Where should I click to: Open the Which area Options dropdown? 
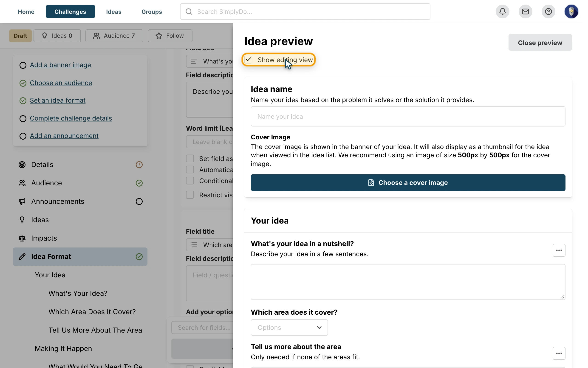click(x=289, y=328)
